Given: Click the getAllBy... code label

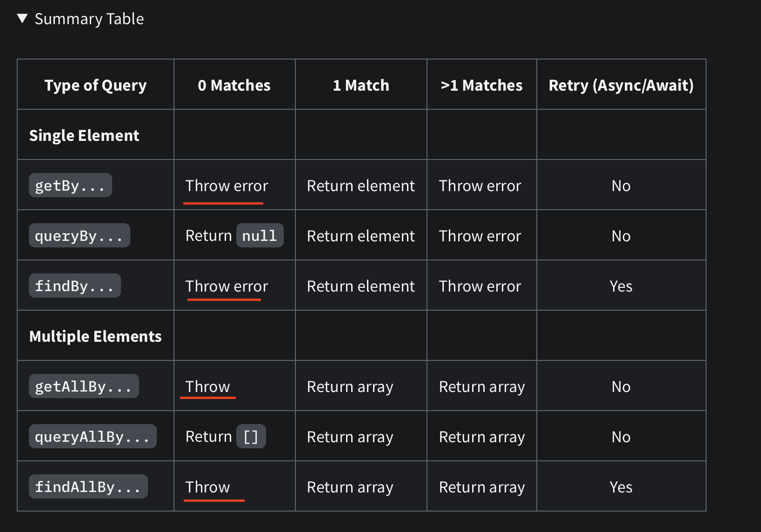Looking at the screenshot, I should 84,386.
